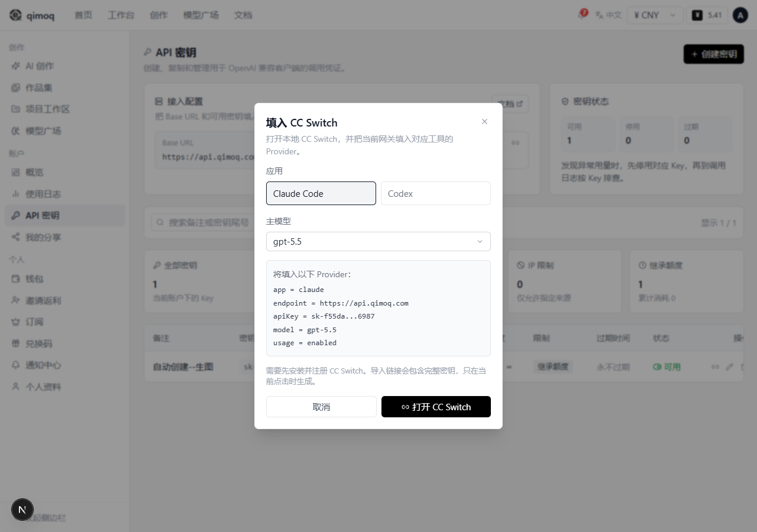The image size is (757, 532).
Task: Open the 主模型 gpt-5.5 dropdown
Action: [378, 241]
